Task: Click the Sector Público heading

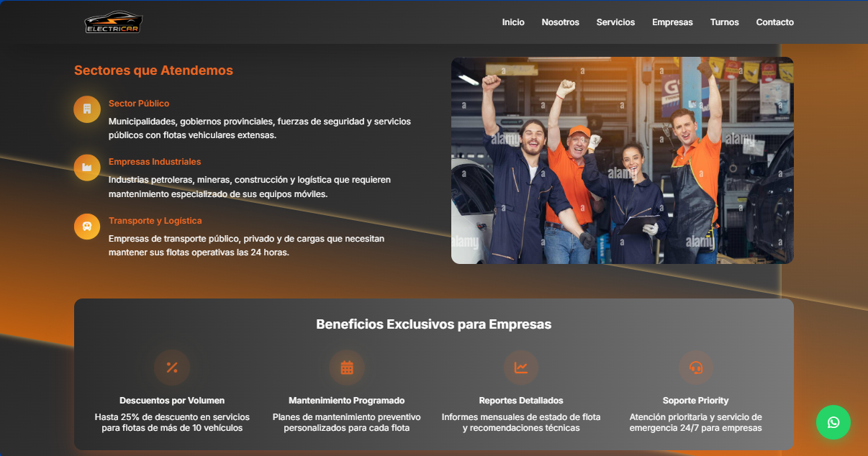Action: coord(139,104)
